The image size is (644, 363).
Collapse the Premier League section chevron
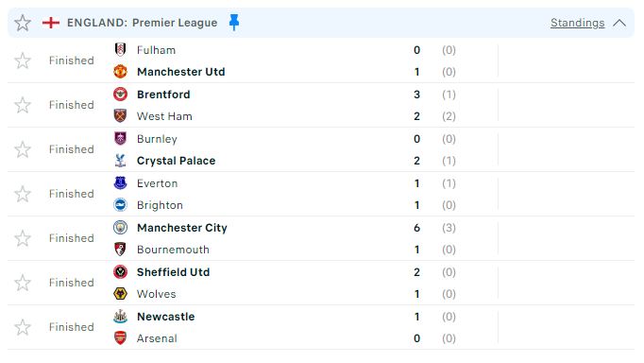619,23
